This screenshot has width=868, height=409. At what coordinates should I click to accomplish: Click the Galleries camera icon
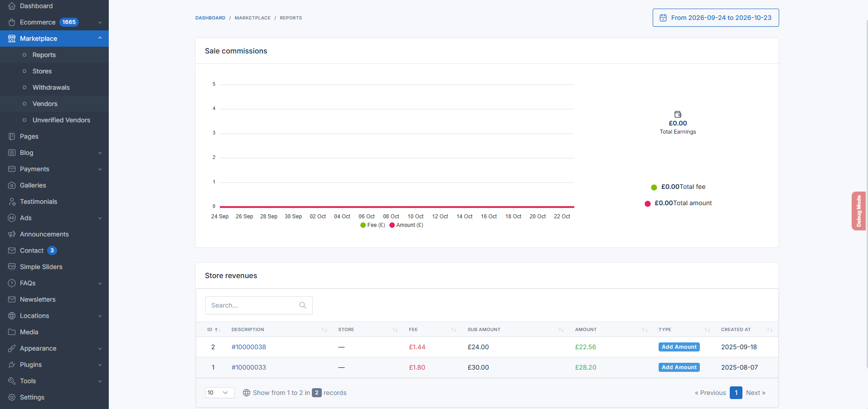pyautogui.click(x=12, y=185)
